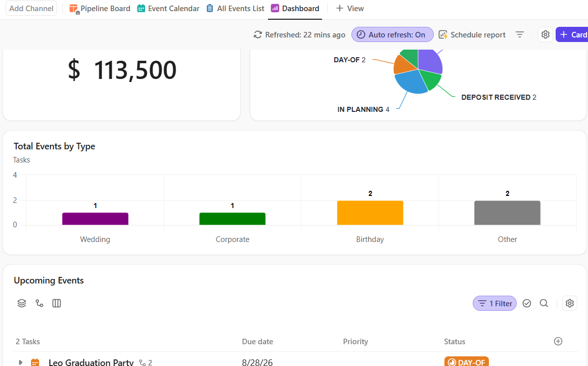Click the Birthday axis label
Image resolution: width=588 pixels, height=366 pixels.
[370, 239]
